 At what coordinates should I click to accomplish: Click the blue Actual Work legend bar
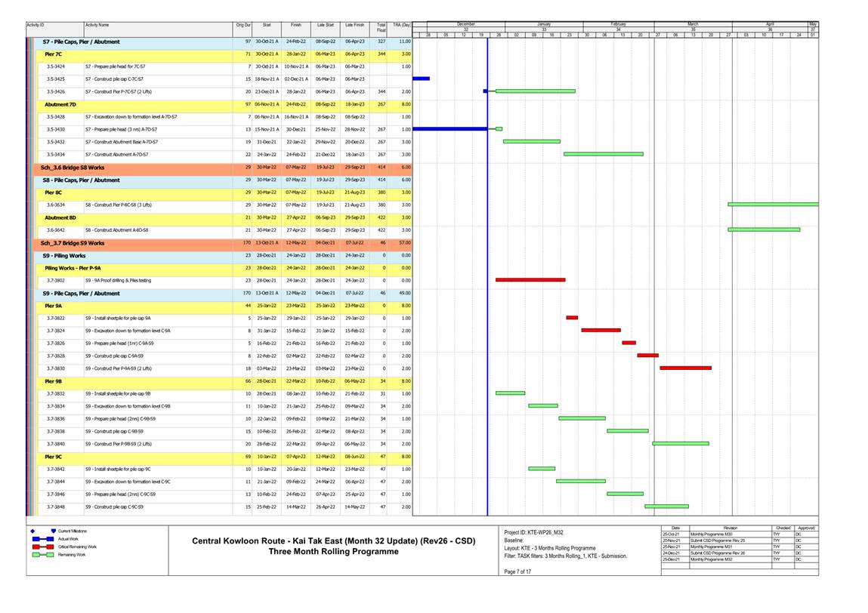pos(42,538)
